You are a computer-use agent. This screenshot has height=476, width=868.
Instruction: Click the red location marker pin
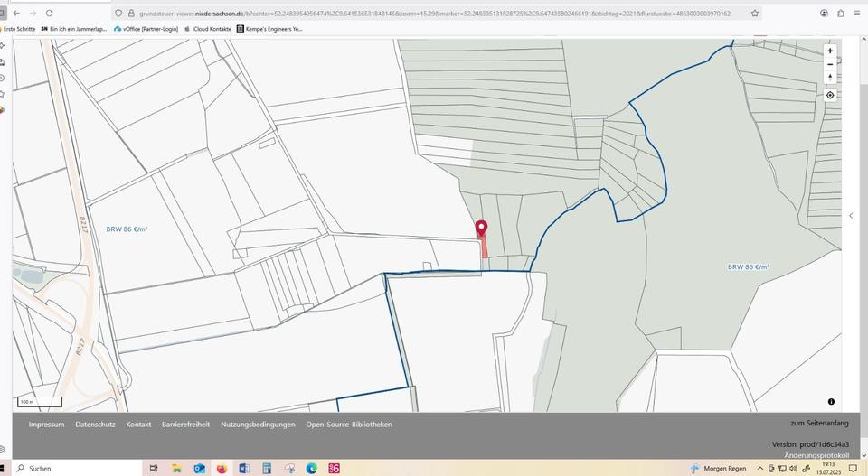point(481,228)
